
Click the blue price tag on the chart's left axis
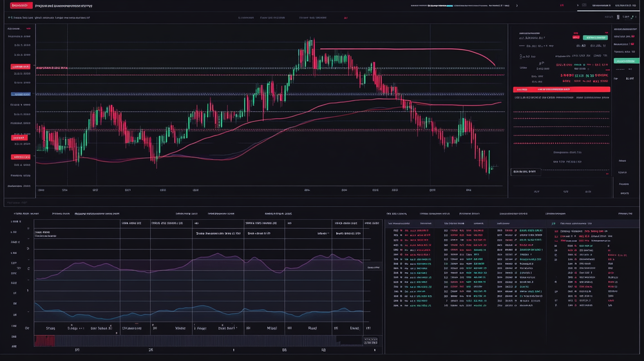pyautogui.click(x=19, y=94)
